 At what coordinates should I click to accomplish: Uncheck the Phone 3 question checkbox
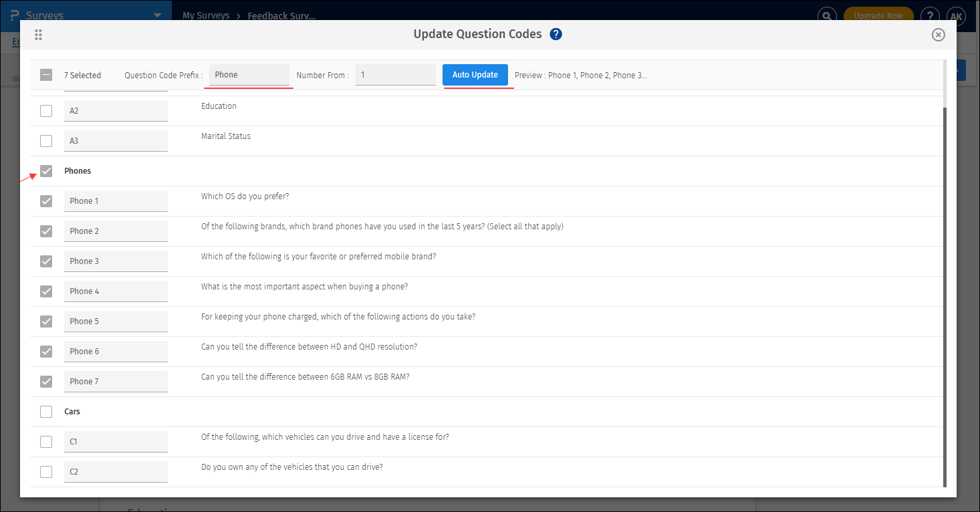[45, 261]
